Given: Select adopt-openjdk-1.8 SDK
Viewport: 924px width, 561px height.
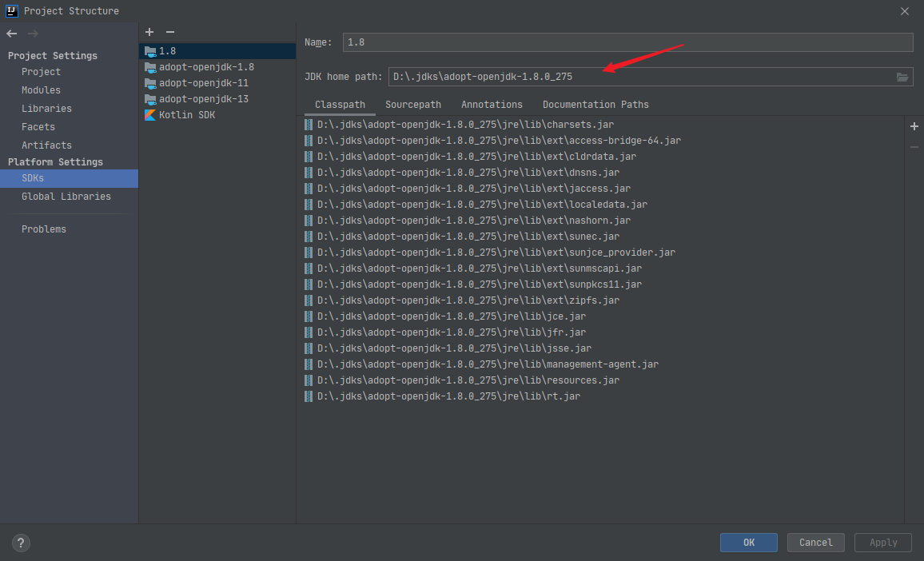Looking at the screenshot, I should 217,66.
